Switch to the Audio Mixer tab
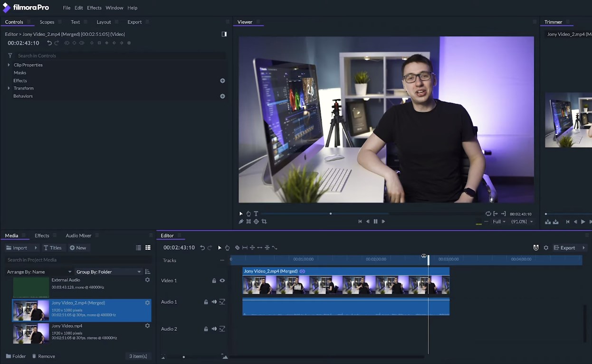 click(78, 235)
